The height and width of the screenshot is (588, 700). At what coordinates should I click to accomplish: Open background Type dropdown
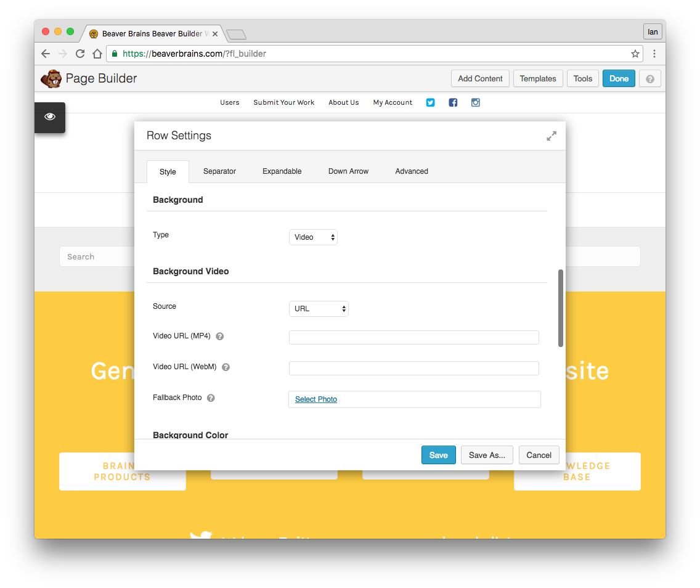click(x=314, y=237)
